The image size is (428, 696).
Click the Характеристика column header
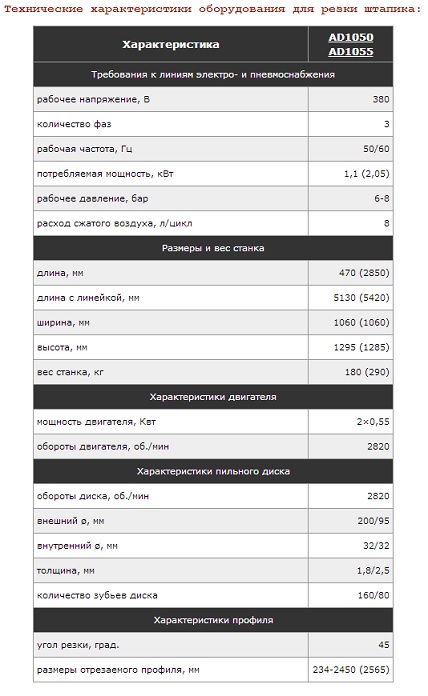(x=171, y=44)
